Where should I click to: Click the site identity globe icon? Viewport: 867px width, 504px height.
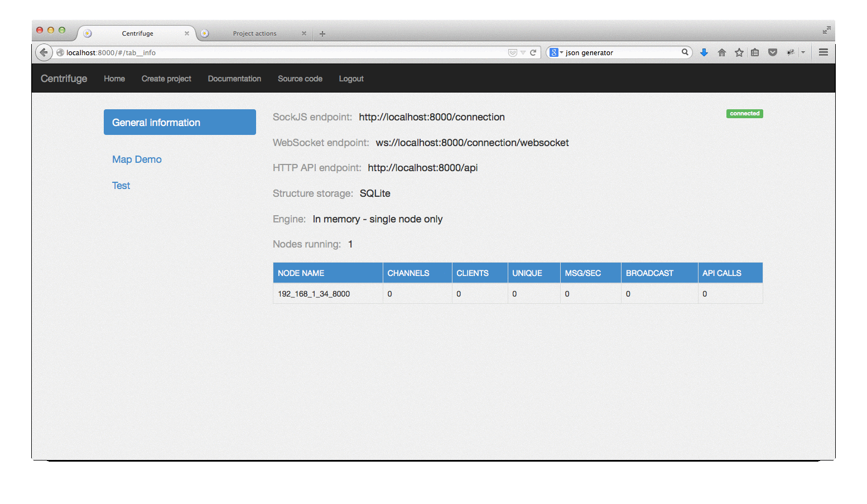60,52
